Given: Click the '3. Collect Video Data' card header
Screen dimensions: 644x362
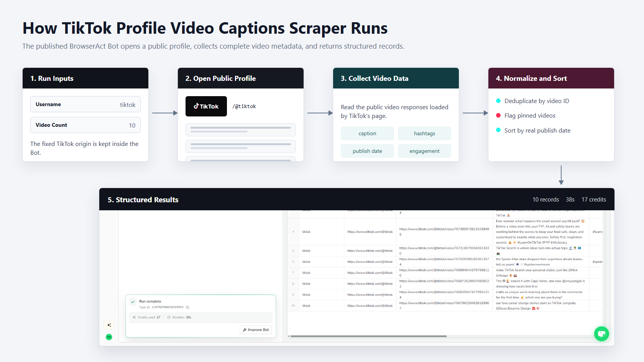Looking at the screenshot, I should pyautogui.click(x=396, y=78).
